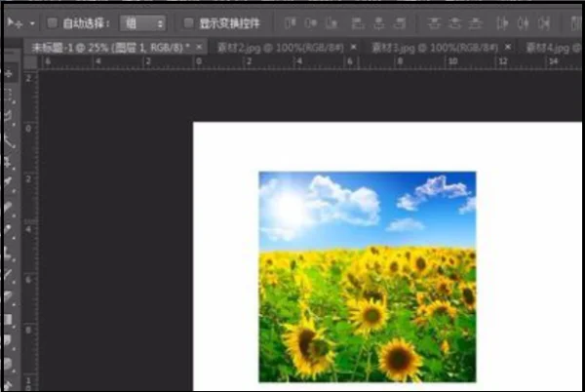This screenshot has height=392, width=585.
Task: Click the vertical ruler at mark 4
Action: pyautogui.click(x=28, y=229)
